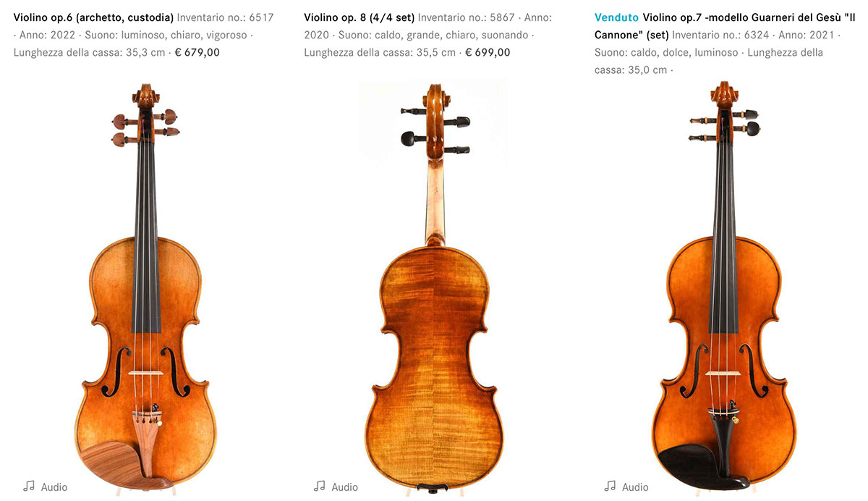
Task: Play the Audio sample label for Violino op. 8
Action: click(345, 487)
